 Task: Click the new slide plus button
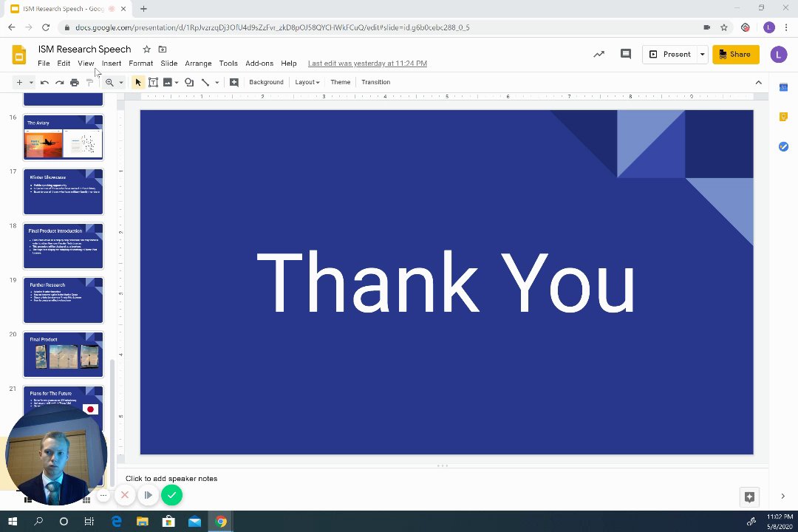tap(19, 83)
